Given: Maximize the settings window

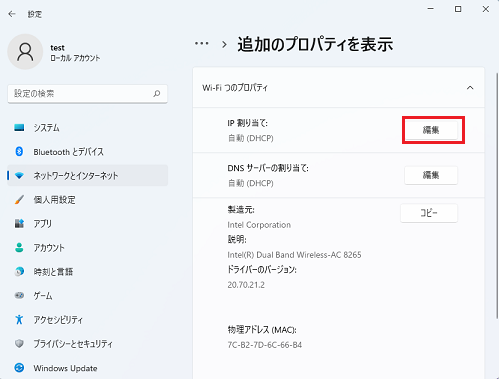Looking at the screenshot, I should tap(458, 9).
